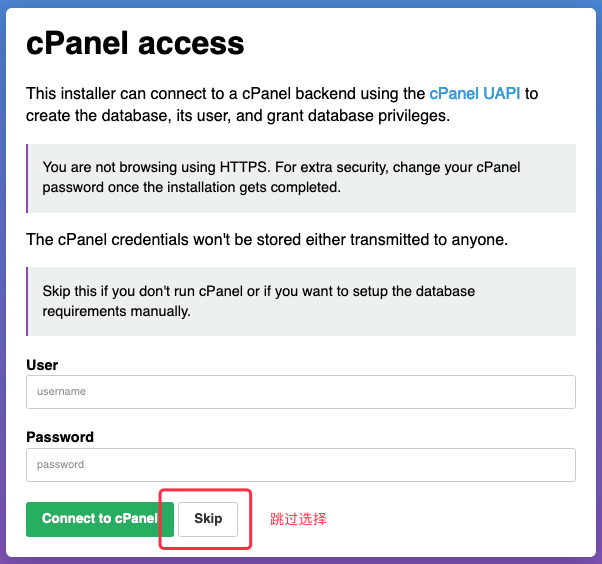Click the purple bar beside the HTTPS warning
The image size is (602, 564).
pyautogui.click(x=27, y=177)
